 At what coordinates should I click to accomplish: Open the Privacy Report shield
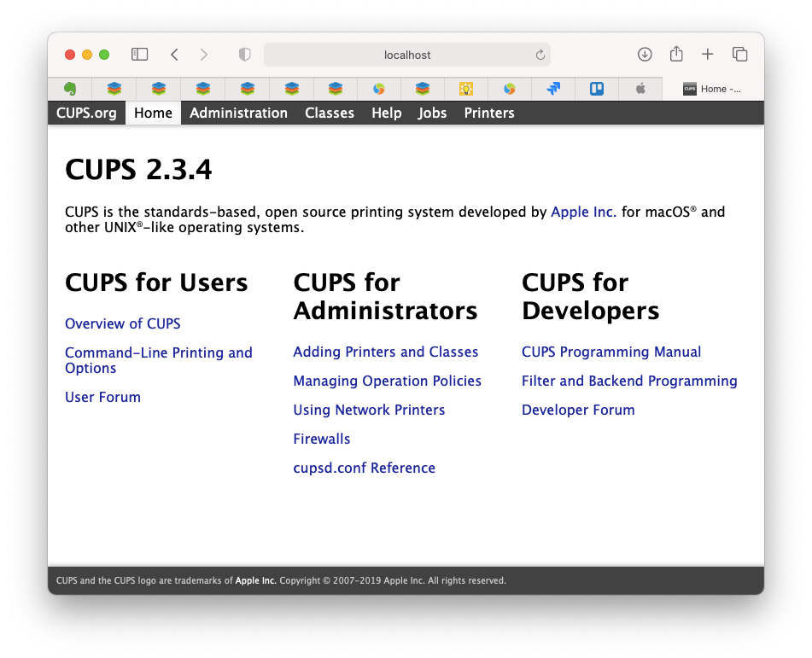pos(244,54)
